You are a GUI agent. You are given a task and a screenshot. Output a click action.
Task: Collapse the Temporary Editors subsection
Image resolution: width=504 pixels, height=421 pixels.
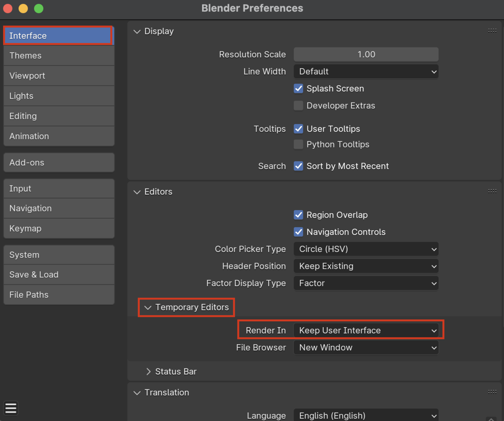click(148, 307)
